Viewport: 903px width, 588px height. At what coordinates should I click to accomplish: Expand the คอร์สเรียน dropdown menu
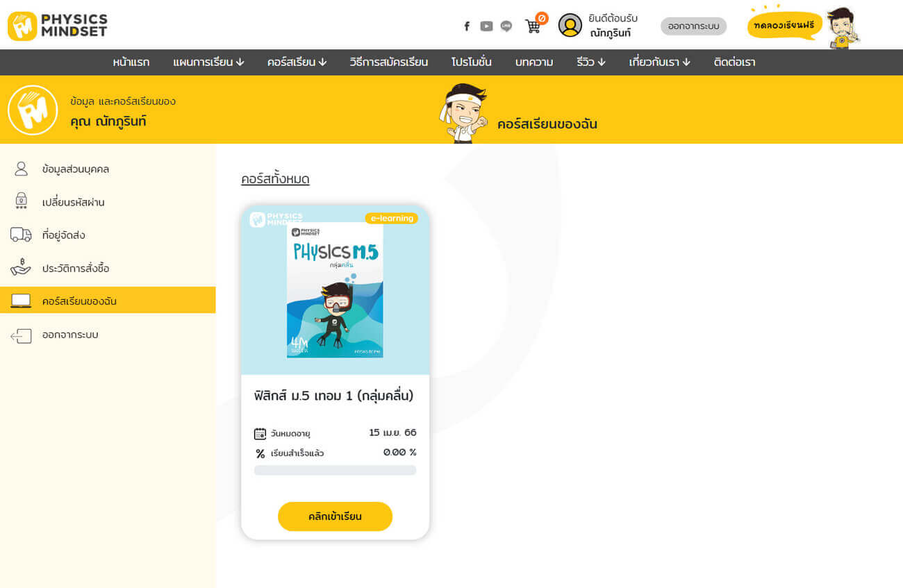click(x=297, y=62)
